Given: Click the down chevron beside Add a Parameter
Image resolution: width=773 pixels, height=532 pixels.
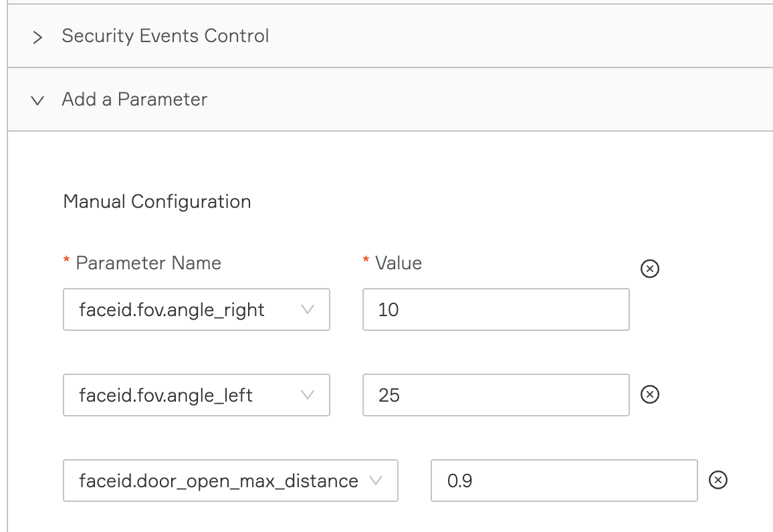Looking at the screenshot, I should (x=38, y=100).
